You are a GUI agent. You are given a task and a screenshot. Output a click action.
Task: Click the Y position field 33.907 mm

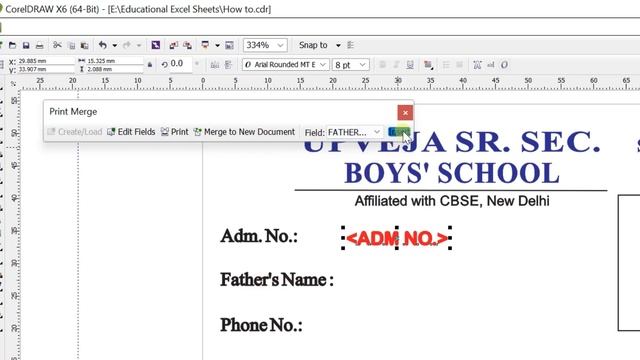coord(46,69)
